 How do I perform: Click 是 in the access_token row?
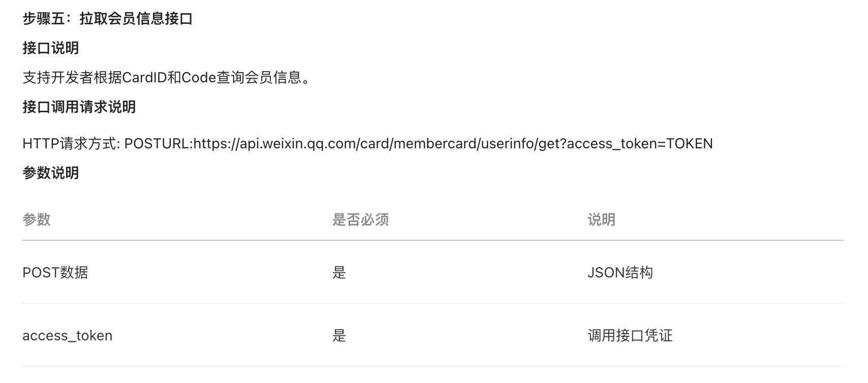(x=339, y=336)
